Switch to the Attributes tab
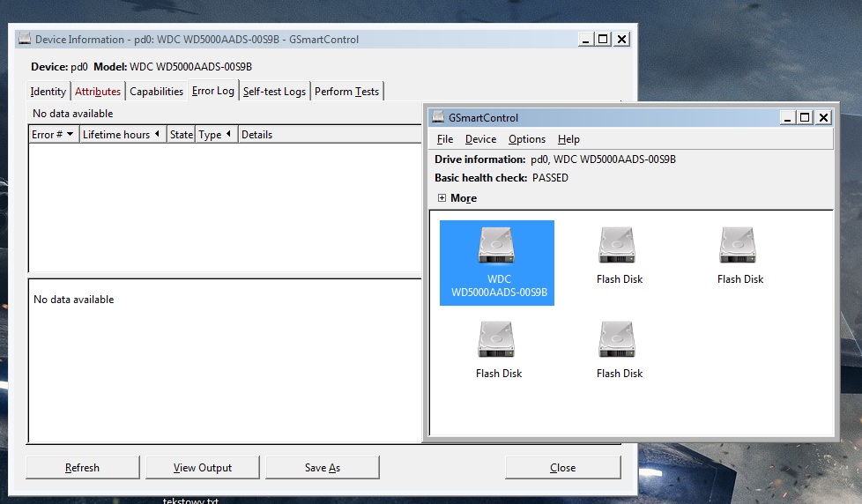 pyautogui.click(x=98, y=92)
